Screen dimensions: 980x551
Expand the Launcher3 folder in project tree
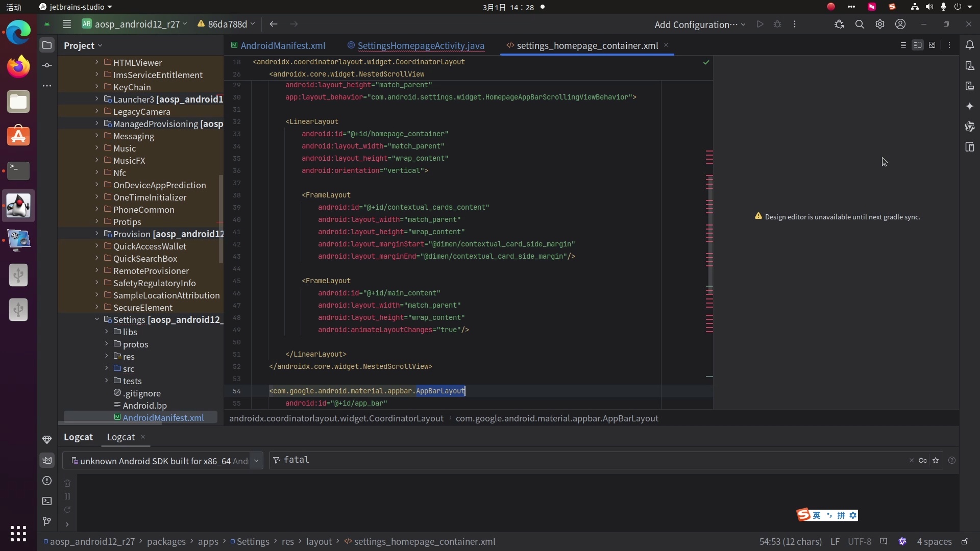point(96,99)
